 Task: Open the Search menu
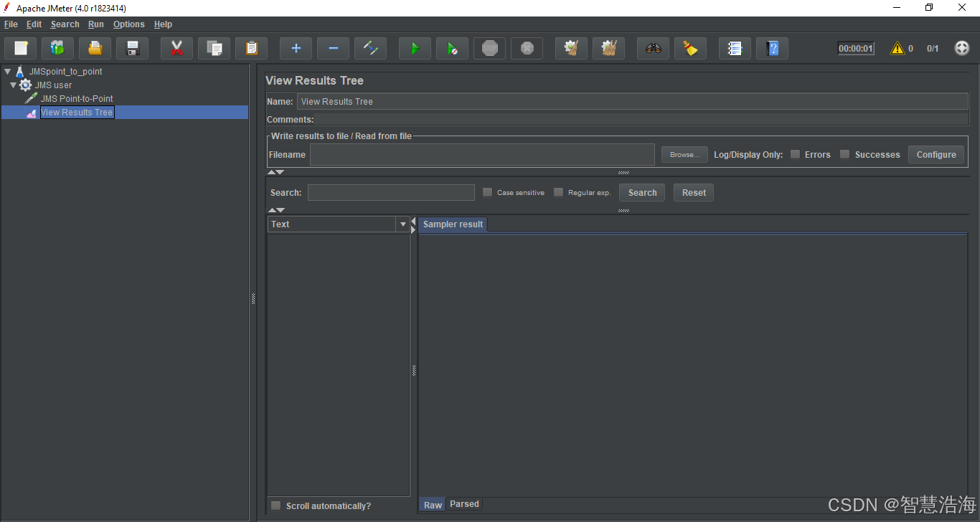[x=65, y=24]
